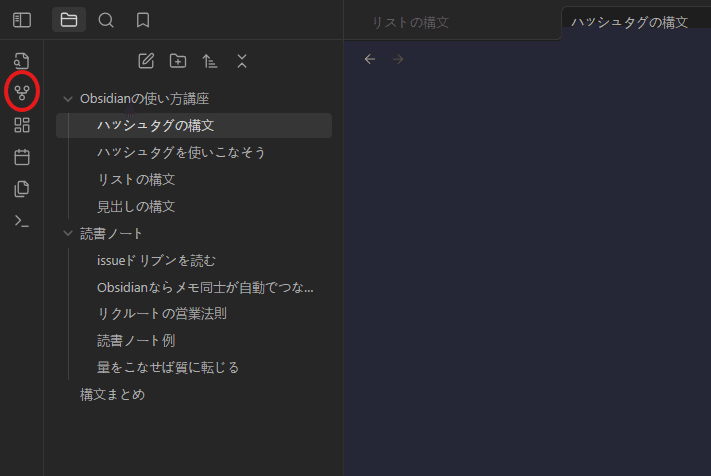
Task: Open the file explorer folder tab
Action: pyautogui.click(x=69, y=20)
